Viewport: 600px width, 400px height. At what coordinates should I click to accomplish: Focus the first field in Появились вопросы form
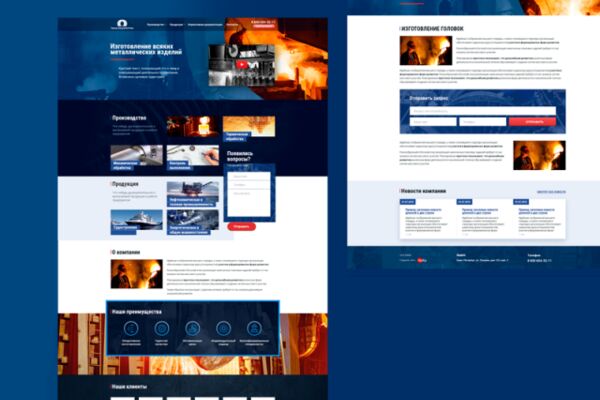click(249, 176)
